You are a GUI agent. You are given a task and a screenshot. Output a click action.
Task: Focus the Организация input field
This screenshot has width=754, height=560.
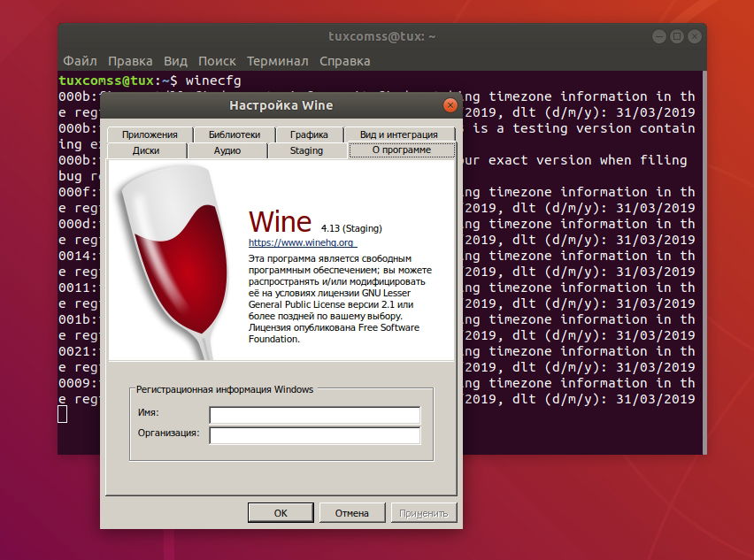[x=315, y=435]
